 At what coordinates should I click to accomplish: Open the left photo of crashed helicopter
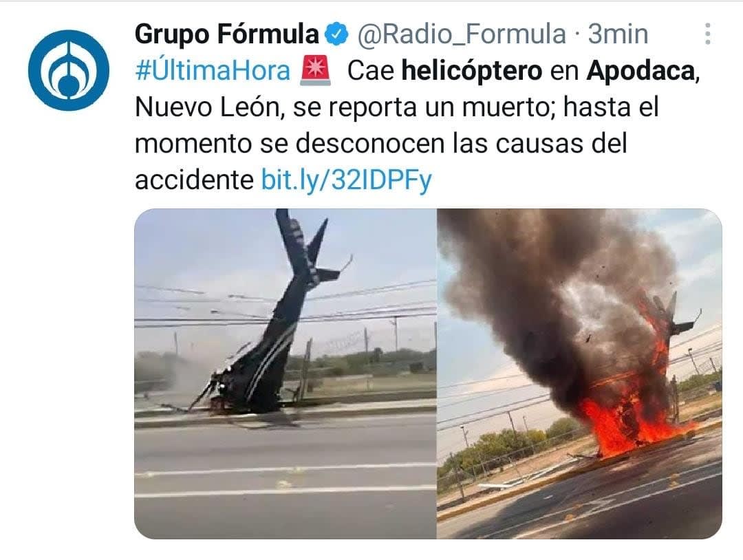(x=286, y=374)
